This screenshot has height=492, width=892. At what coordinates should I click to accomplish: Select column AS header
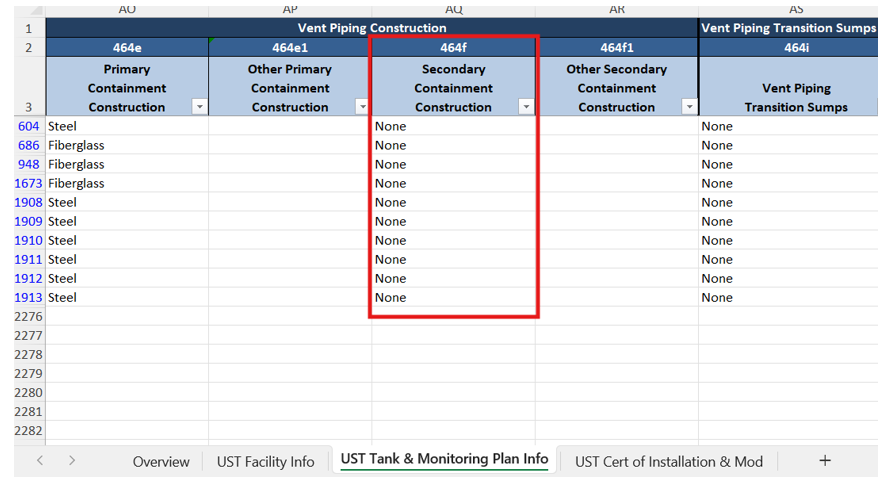pyautogui.click(x=796, y=10)
